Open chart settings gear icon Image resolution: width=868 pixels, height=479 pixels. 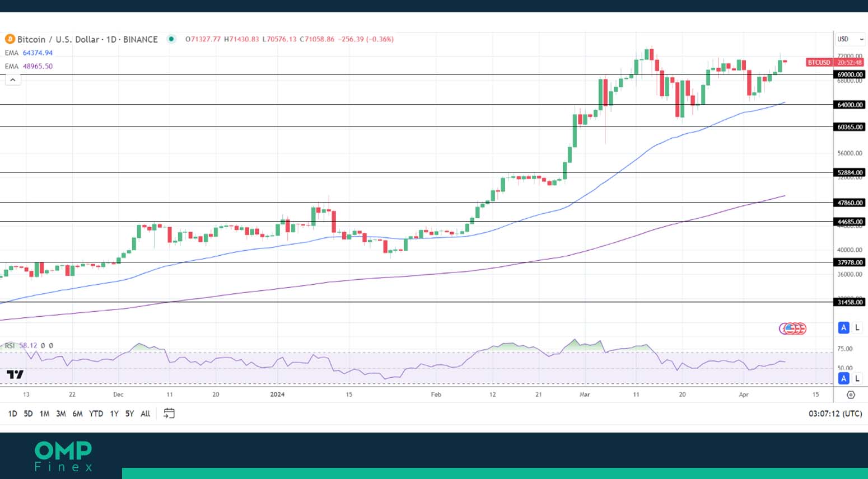click(x=851, y=395)
